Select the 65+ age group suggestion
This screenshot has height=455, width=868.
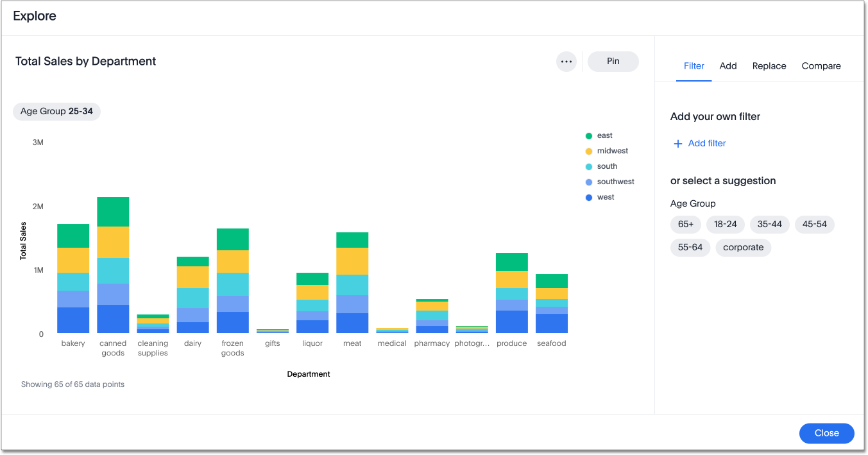pyautogui.click(x=685, y=225)
